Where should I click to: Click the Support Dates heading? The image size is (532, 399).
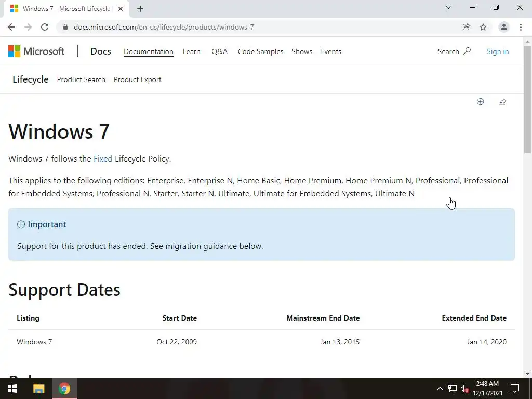pyautogui.click(x=64, y=290)
